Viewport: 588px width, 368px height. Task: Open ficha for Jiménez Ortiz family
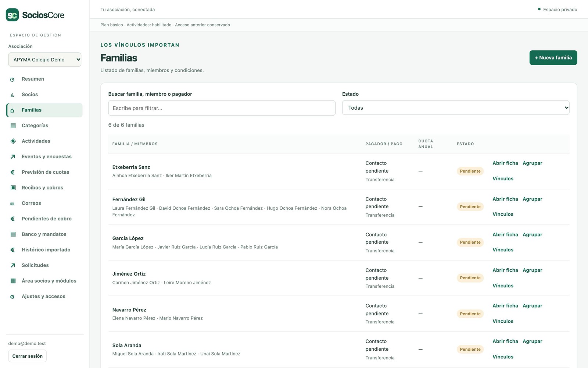(x=505, y=270)
